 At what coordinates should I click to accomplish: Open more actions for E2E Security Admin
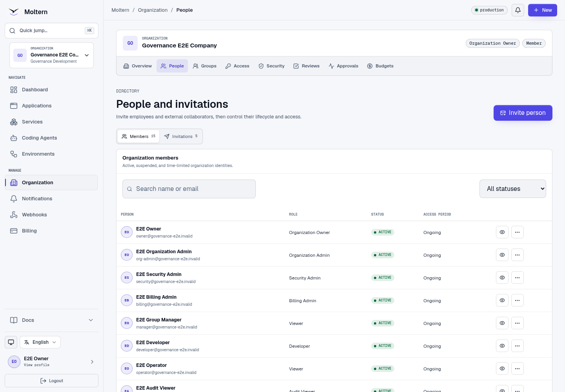pos(517,278)
